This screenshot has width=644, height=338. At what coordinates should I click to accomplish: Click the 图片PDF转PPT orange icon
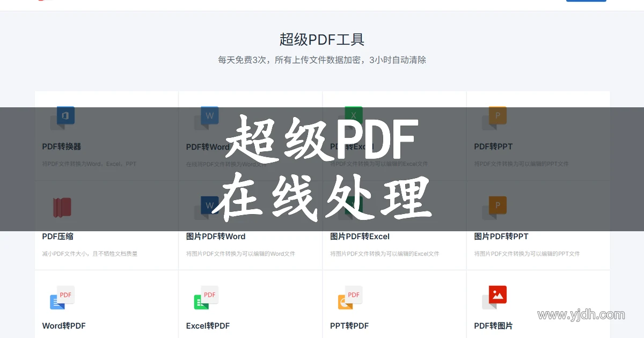click(494, 208)
